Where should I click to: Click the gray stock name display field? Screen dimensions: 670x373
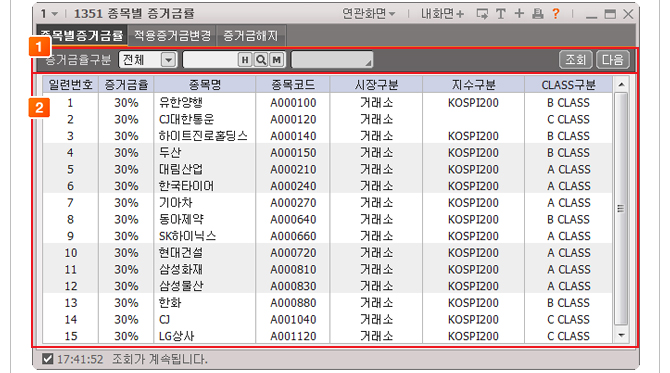click(332, 60)
